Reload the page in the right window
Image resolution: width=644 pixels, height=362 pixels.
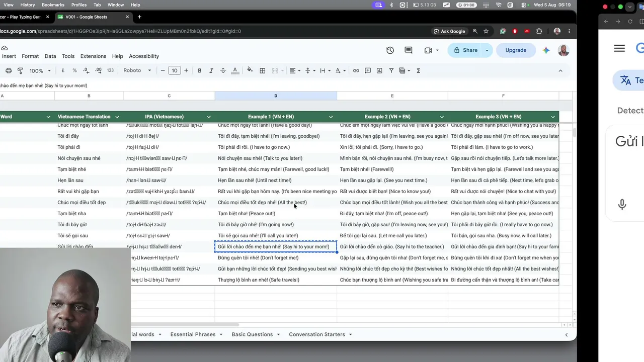click(x=630, y=21)
